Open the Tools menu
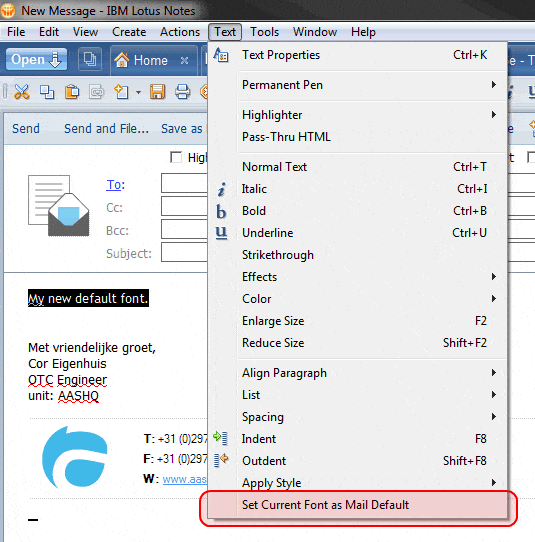The width and height of the screenshot is (535, 542). pos(264,32)
